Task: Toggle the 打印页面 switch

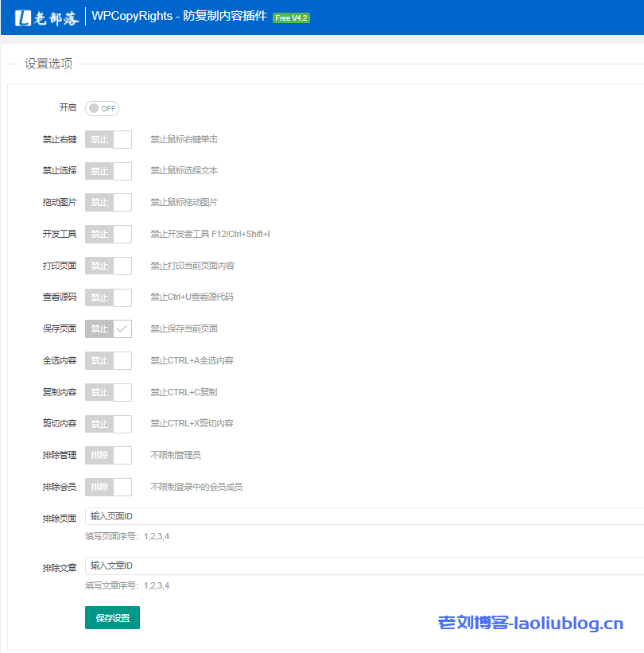Action: (108, 266)
